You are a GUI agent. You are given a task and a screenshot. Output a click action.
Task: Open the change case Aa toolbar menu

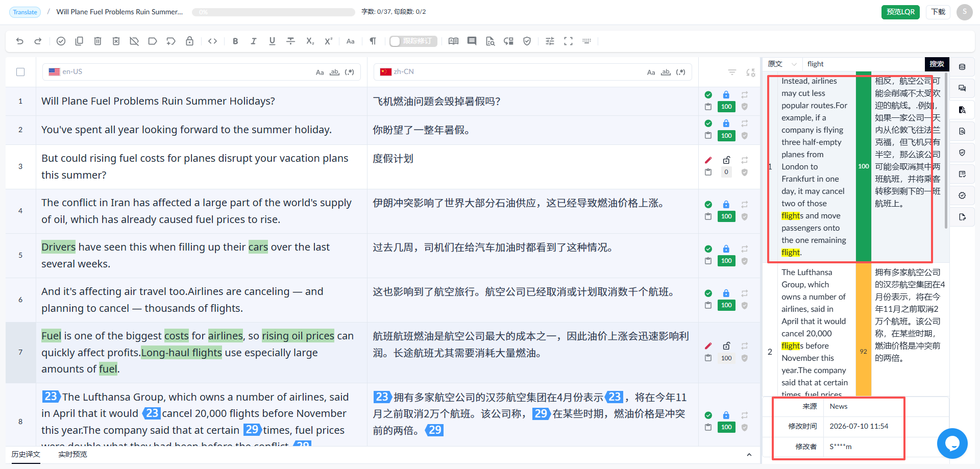point(350,41)
